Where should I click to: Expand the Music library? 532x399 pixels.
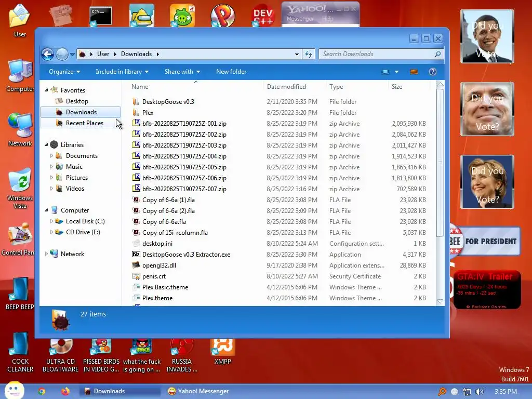pyautogui.click(x=51, y=167)
